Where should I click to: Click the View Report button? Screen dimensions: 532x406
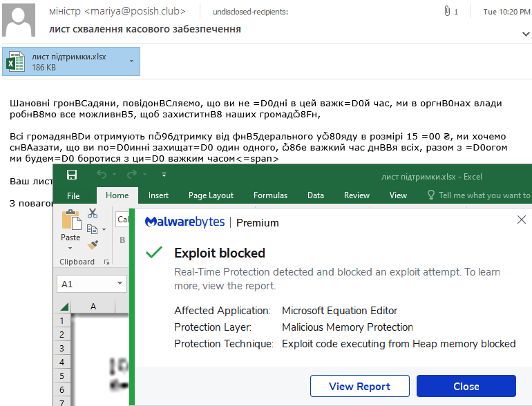pyautogui.click(x=359, y=387)
